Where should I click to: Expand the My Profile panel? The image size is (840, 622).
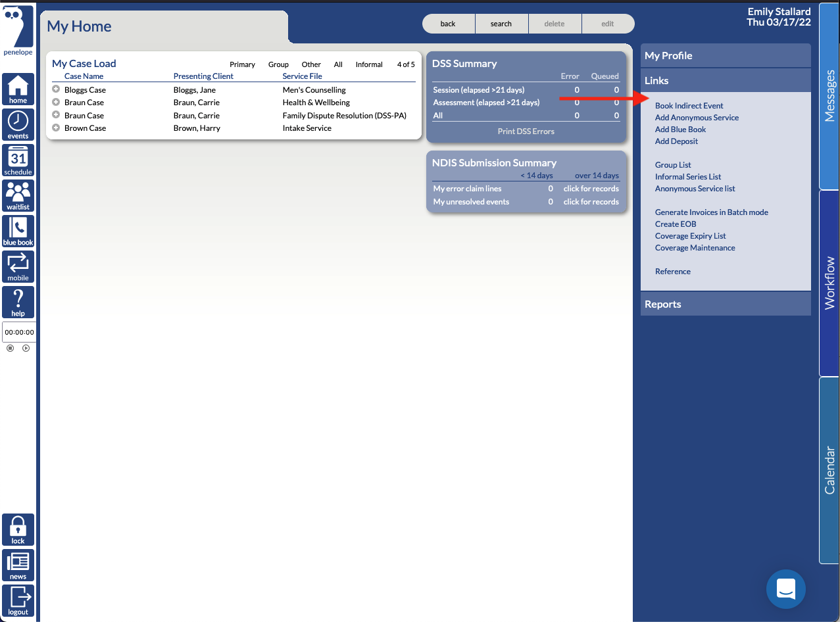(x=726, y=56)
